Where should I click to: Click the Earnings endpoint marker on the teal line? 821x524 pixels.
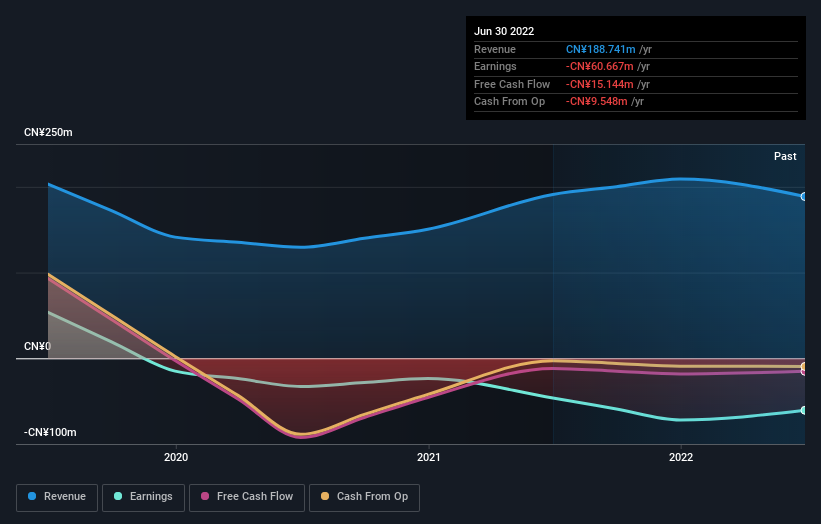point(804,410)
